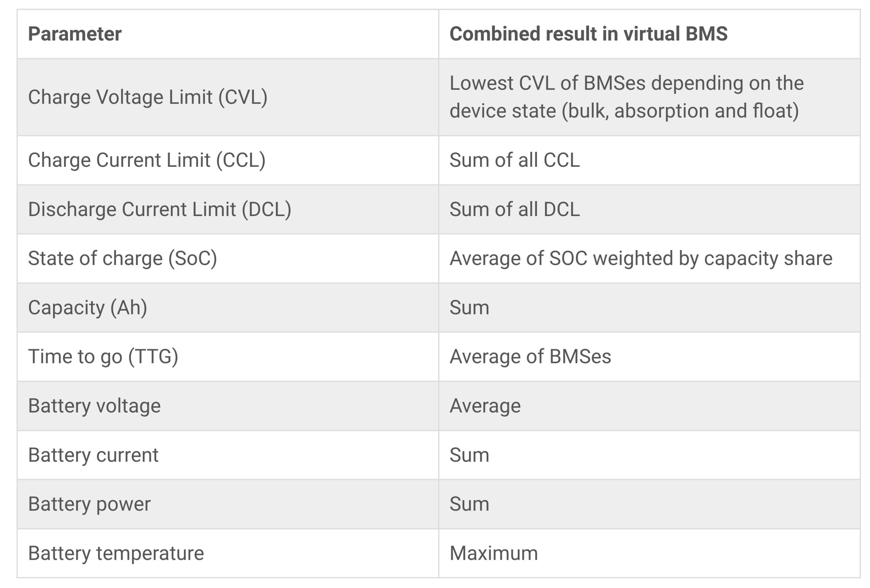
Task: Click the Average value beside Battery voltage
Action: point(485,406)
